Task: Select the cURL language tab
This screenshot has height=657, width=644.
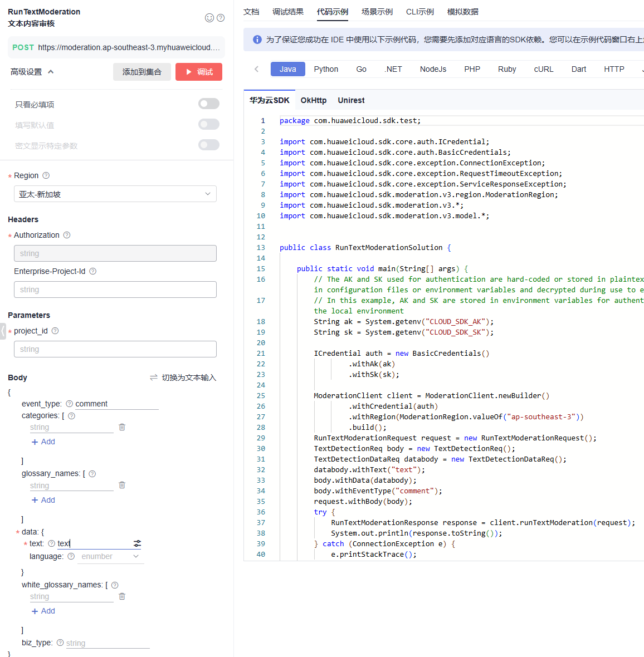Action: coord(543,69)
